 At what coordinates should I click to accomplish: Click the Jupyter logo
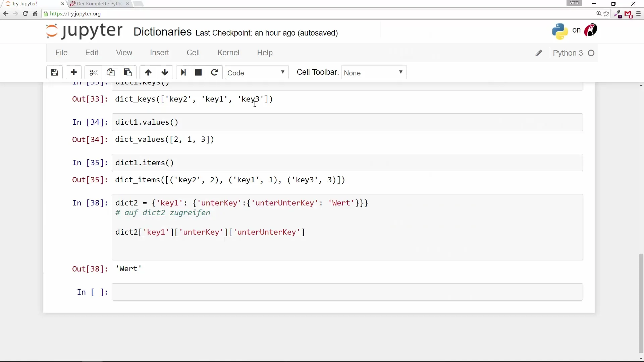84,31
